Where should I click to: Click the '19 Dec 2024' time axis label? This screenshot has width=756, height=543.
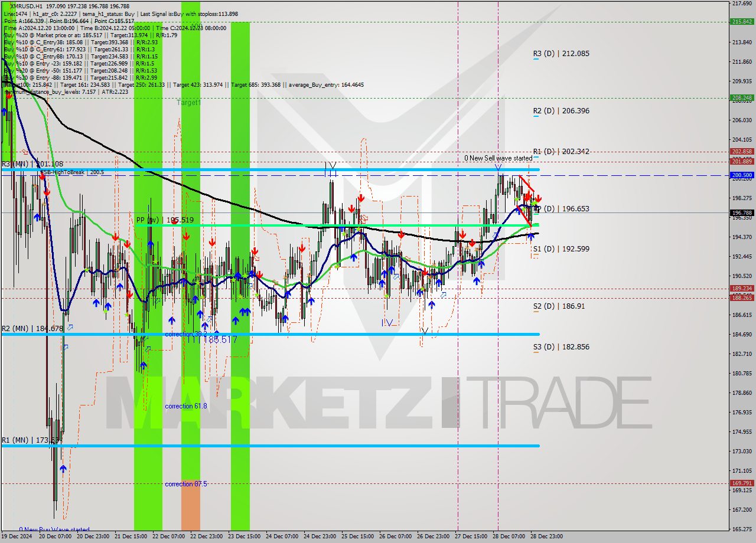pyautogui.click(x=17, y=537)
